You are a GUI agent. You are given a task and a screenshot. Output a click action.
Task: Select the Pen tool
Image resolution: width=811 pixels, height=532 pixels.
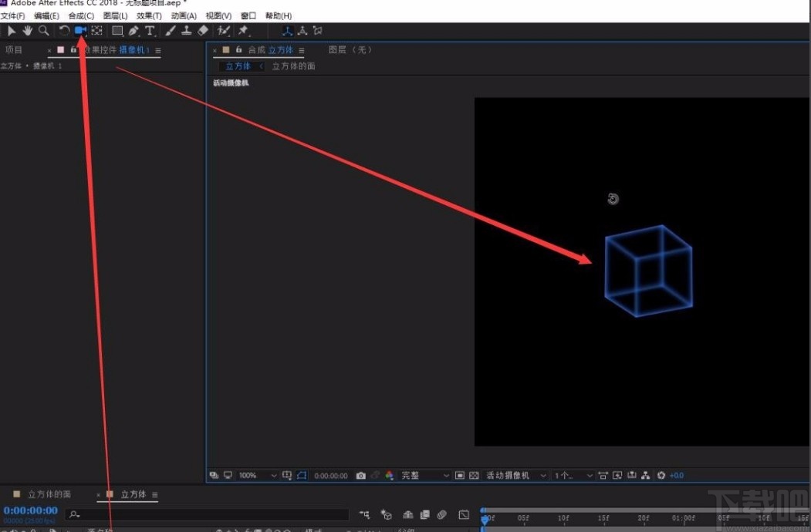134,31
